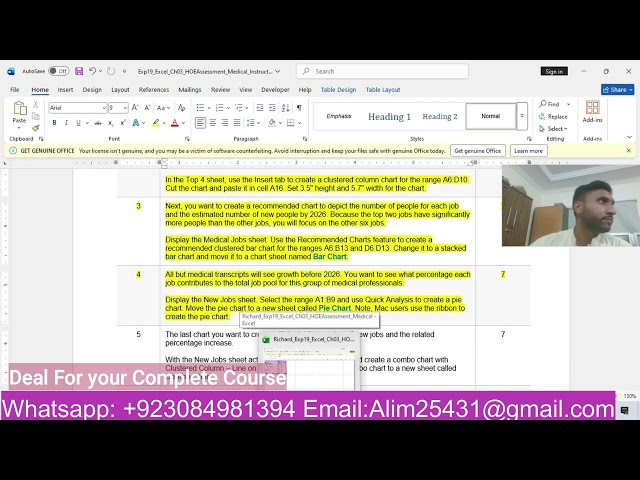This screenshot has width=640, height=480.
Task: Select the Excel taskbar preview thumbnail
Action: pos(309,360)
